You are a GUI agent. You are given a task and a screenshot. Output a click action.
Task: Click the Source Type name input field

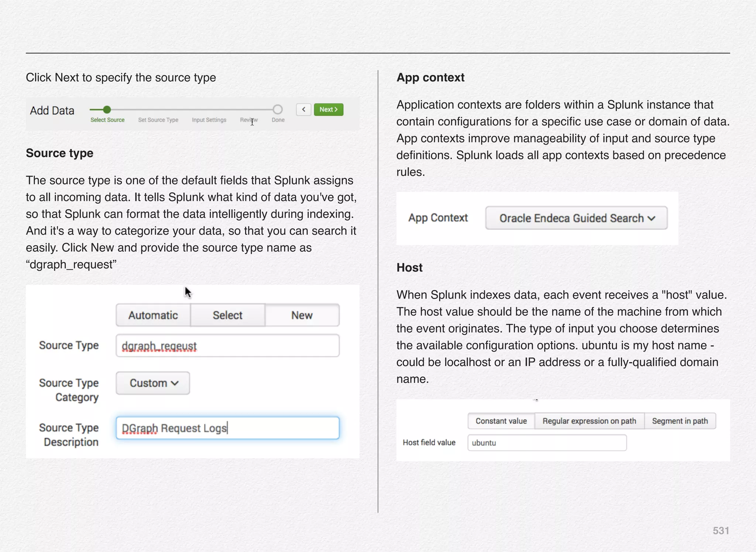point(227,346)
